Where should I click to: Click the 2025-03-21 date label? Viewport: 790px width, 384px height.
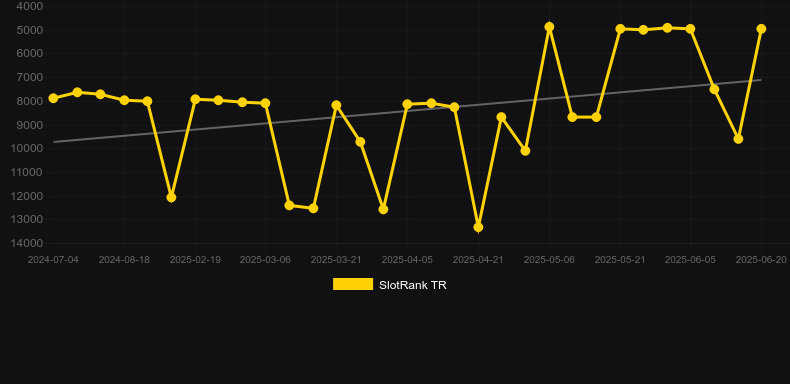(x=336, y=260)
